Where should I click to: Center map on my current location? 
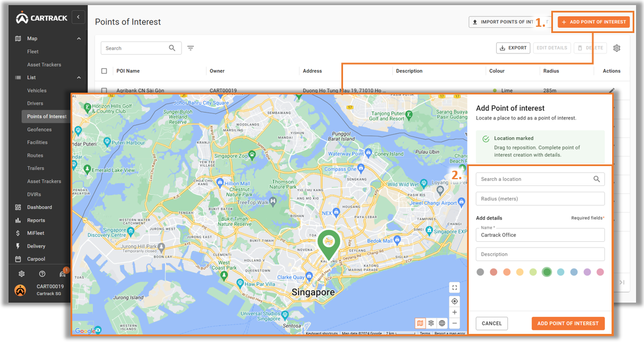[x=454, y=301]
